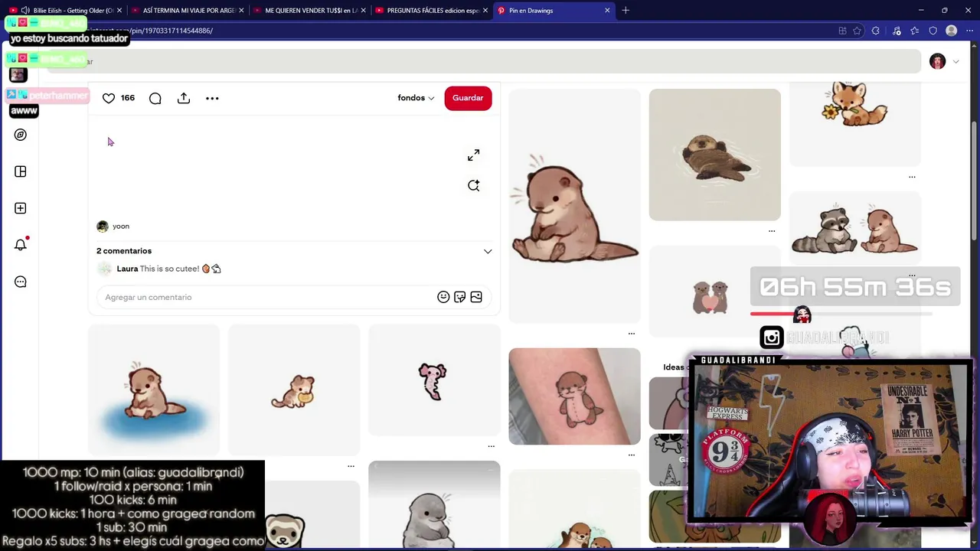
Task: Open the large sitting otter drawing pin
Action: tap(574, 206)
